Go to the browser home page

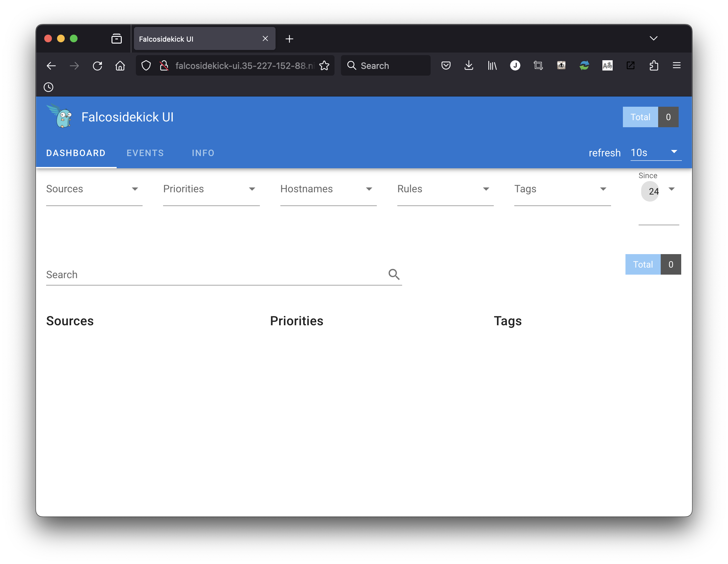click(120, 66)
